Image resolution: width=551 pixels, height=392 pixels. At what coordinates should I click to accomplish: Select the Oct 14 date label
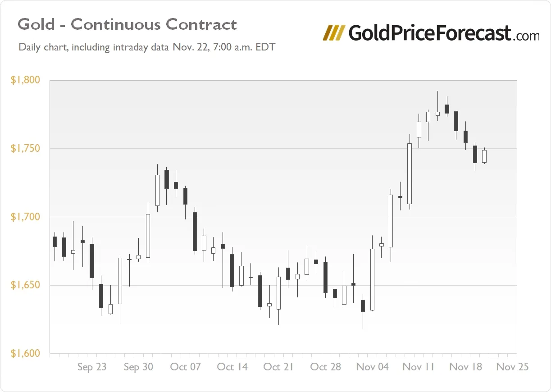click(x=232, y=367)
